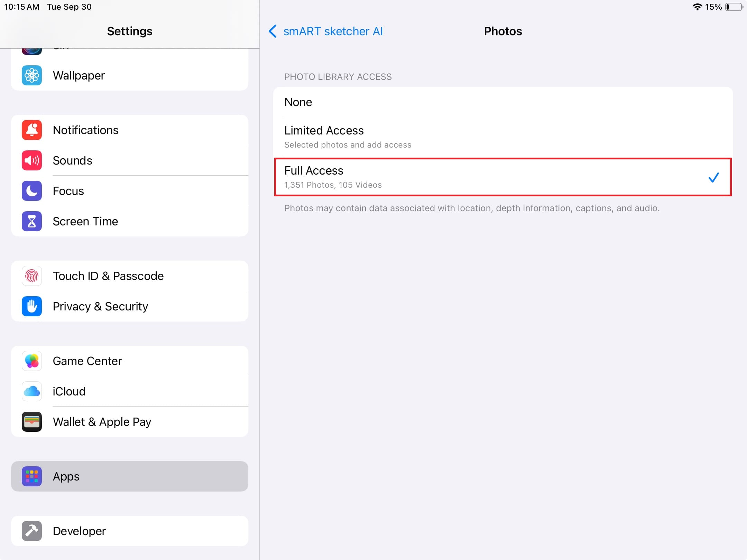Tap the Game Center bubbles icon
The height and width of the screenshot is (560, 747).
coord(32,361)
